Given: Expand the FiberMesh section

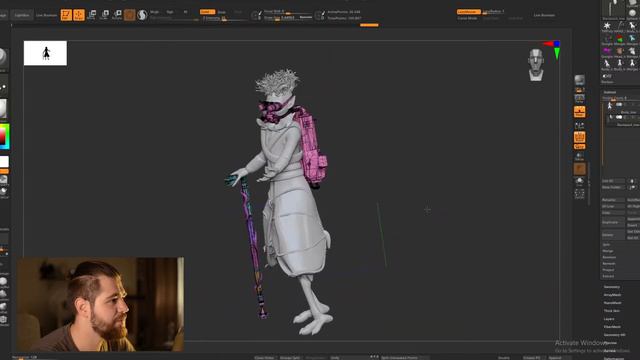Looking at the screenshot, I should (x=612, y=327).
